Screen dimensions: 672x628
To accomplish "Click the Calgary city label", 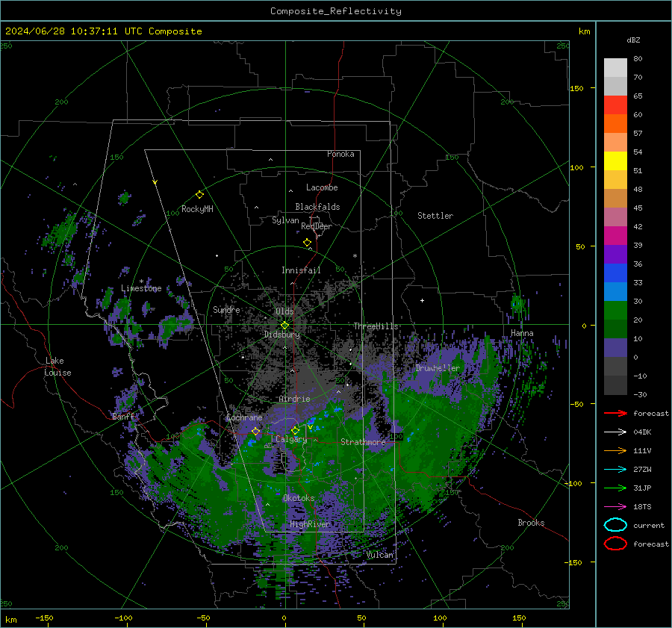I will (x=291, y=439).
